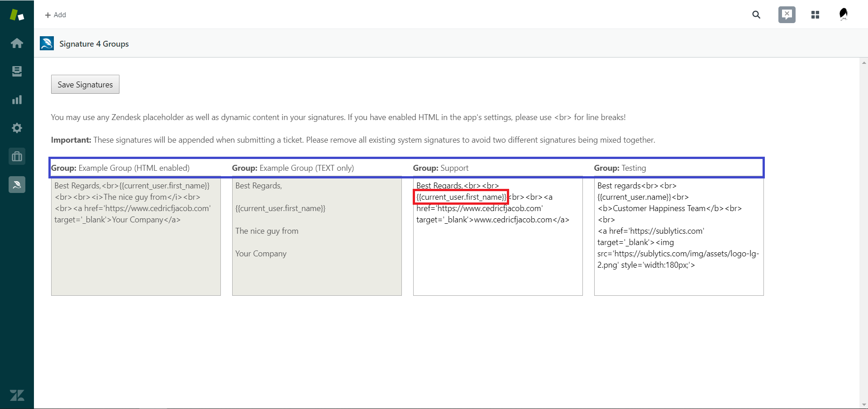
Task: Click the scrollbar up arrow
Action: click(864, 63)
